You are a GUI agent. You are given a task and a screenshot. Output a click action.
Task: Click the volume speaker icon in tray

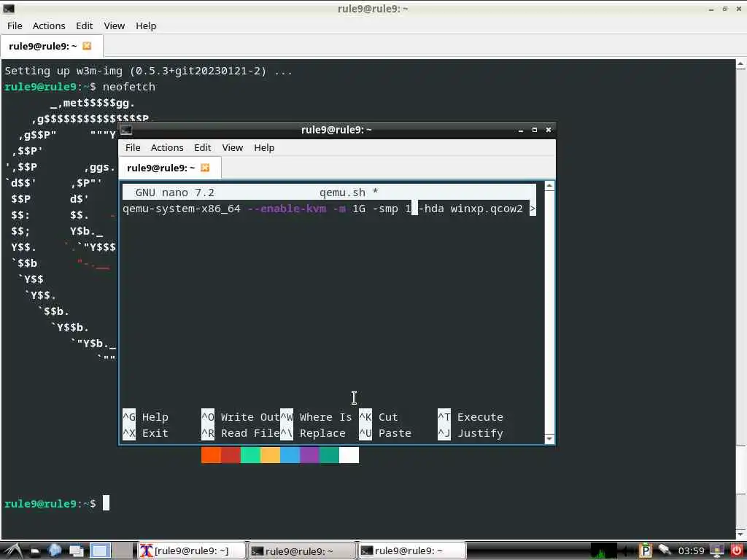[627, 551]
